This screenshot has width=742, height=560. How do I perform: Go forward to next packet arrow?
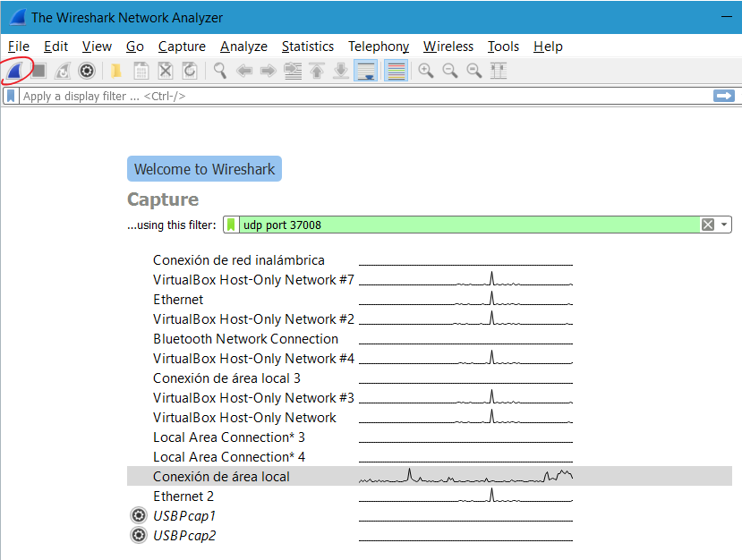(269, 71)
